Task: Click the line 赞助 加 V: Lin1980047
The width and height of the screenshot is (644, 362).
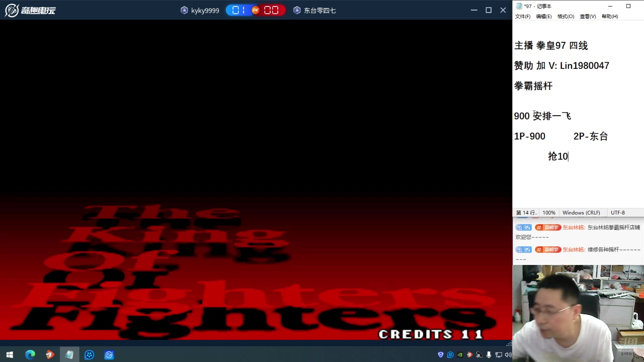Action: [x=561, y=66]
